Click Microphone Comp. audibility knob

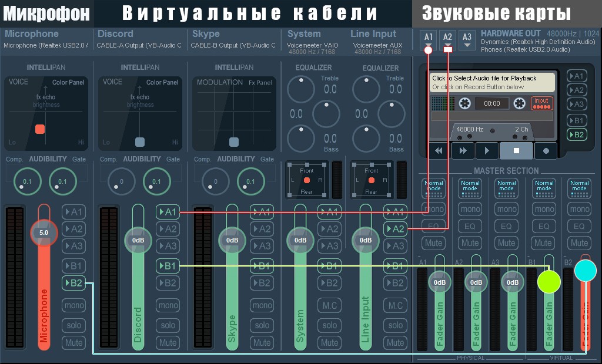[27, 181]
